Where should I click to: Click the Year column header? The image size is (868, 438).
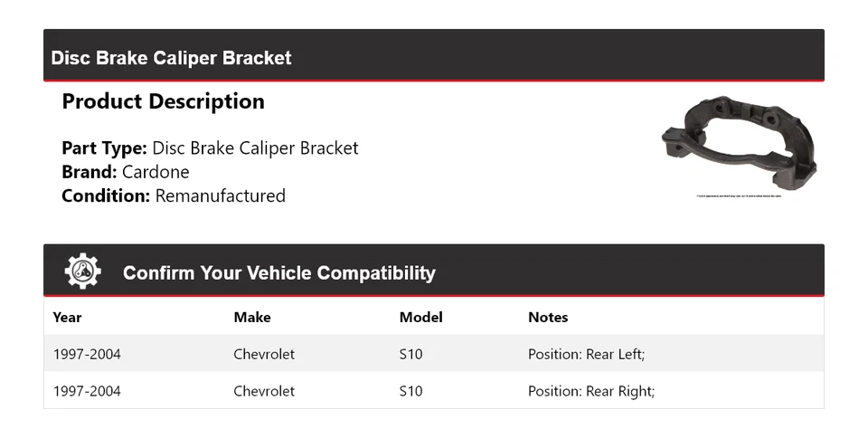point(67,317)
